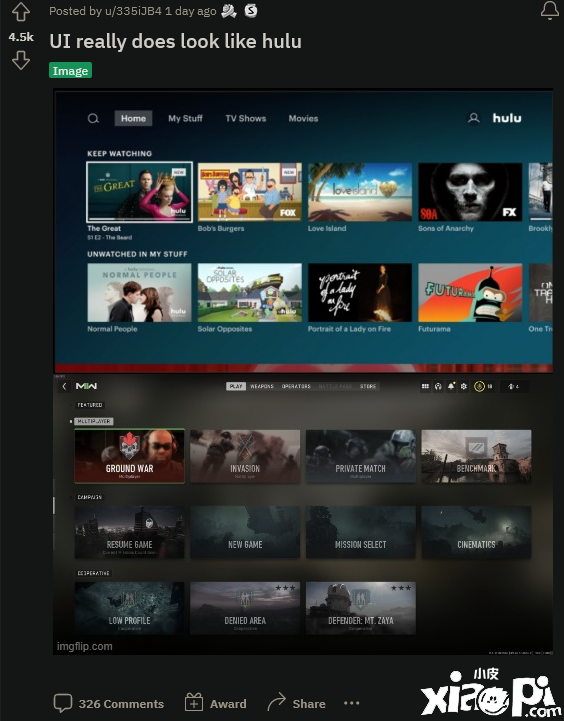Click the Hulu profile account icon
This screenshot has height=721, width=564.
(x=473, y=118)
